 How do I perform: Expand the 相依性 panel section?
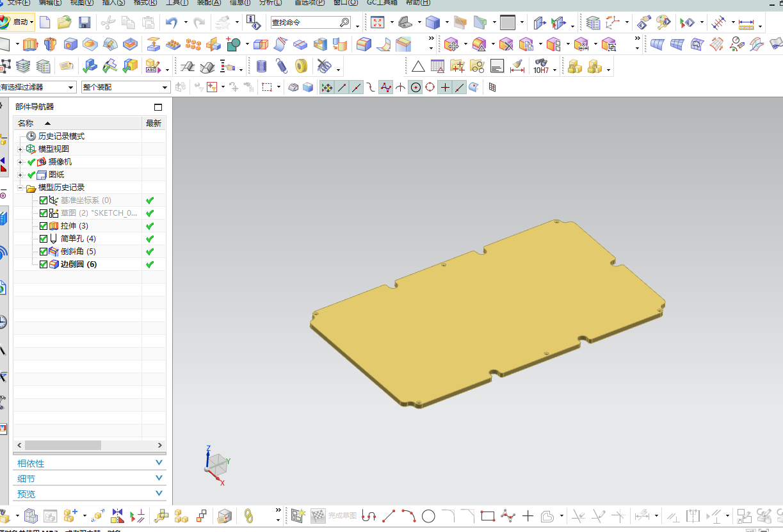pos(89,463)
